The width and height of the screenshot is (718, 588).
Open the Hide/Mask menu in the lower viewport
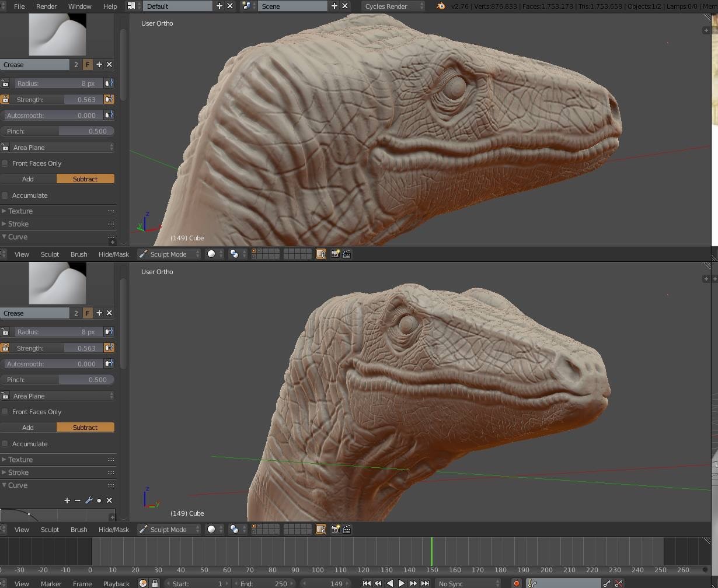click(113, 529)
